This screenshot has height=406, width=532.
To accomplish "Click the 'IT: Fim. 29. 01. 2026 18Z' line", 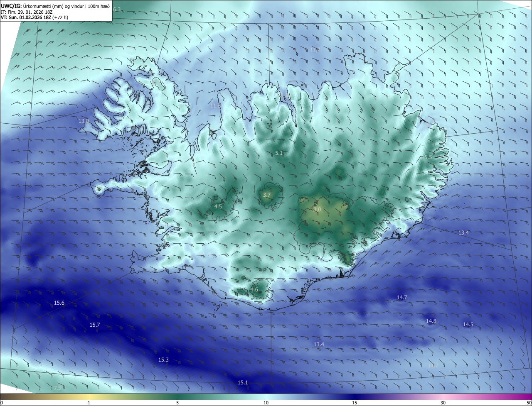I will pyautogui.click(x=26, y=12).
